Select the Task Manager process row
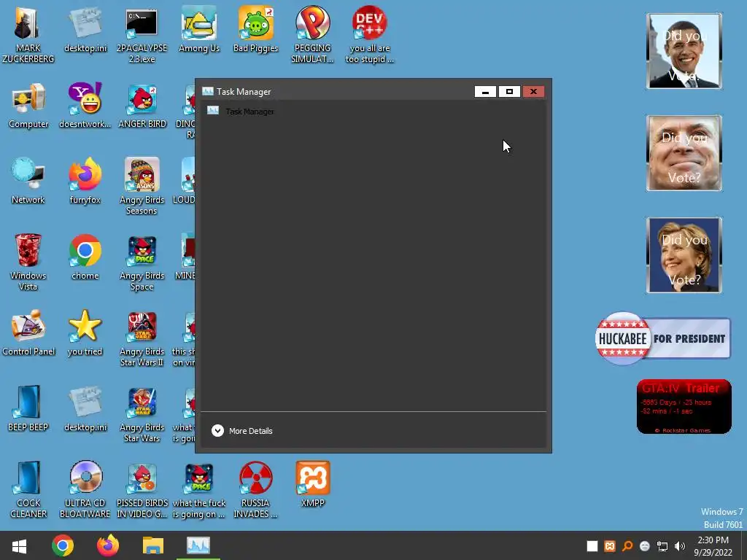Screen dimensions: 747x560 pyautogui.click(x=373, y=112)
